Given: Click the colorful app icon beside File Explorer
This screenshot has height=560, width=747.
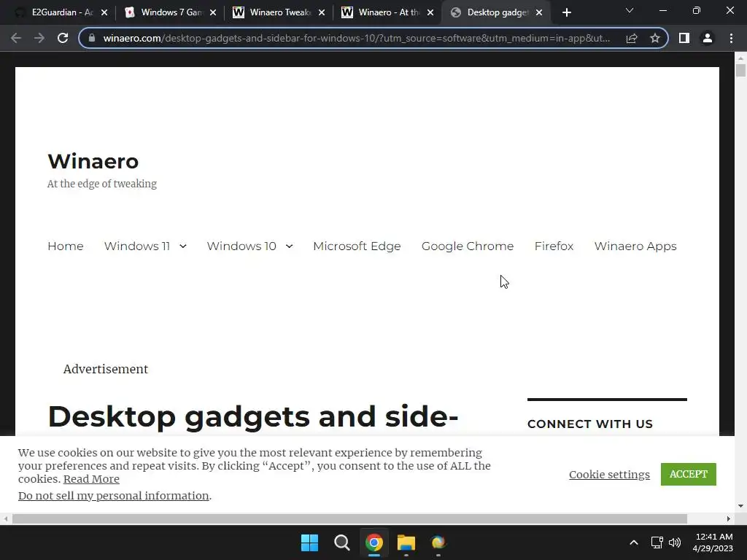Looking at the screenshot, I should pyautogui.click(x=438, y=542).
